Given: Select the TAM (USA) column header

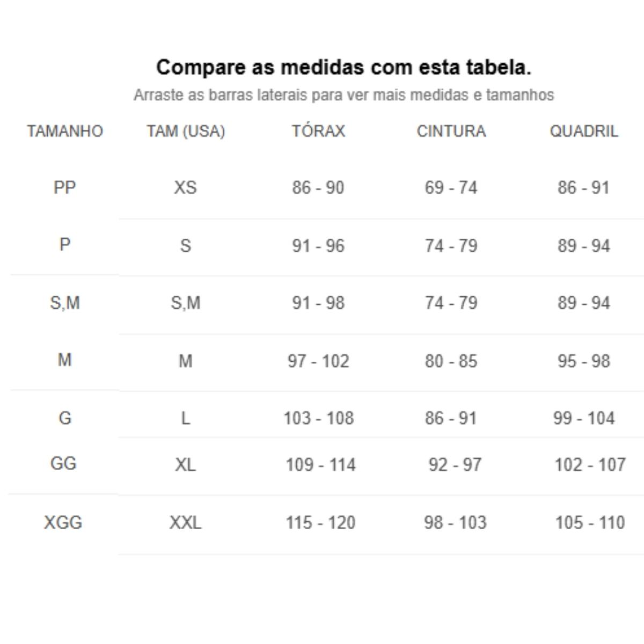Looking at the screenshot, I should (186, 131).
